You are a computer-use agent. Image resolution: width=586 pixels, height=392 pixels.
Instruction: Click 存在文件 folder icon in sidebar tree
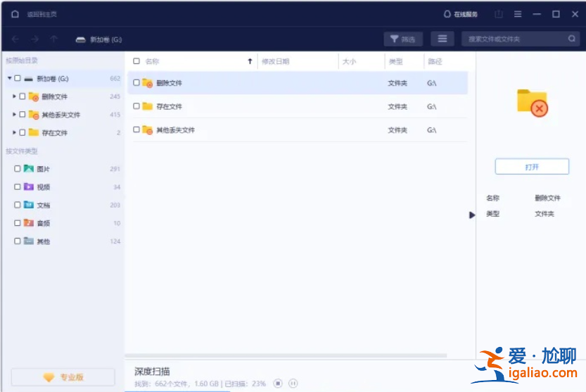point(34,132)
